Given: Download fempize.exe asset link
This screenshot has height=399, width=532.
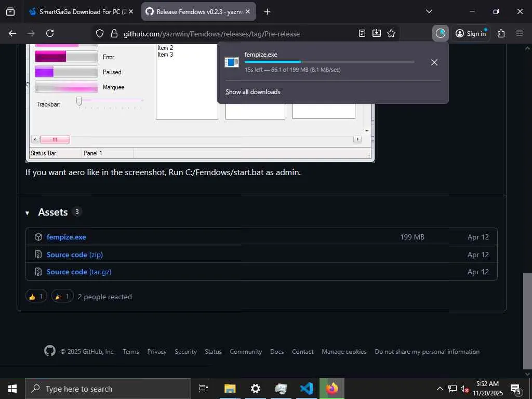Looking at the screenshot, I should 66,237.
